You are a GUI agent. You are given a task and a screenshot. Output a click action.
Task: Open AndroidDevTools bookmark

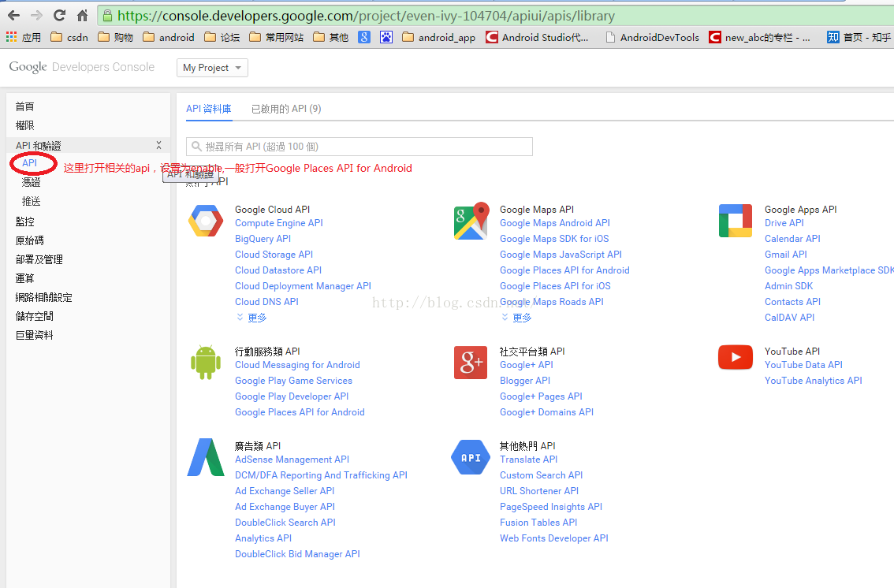point(652,37)
